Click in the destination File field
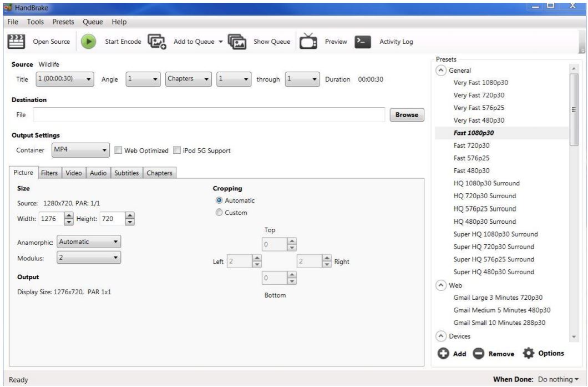Screen dimensions: 588x387 coord(209,115)
